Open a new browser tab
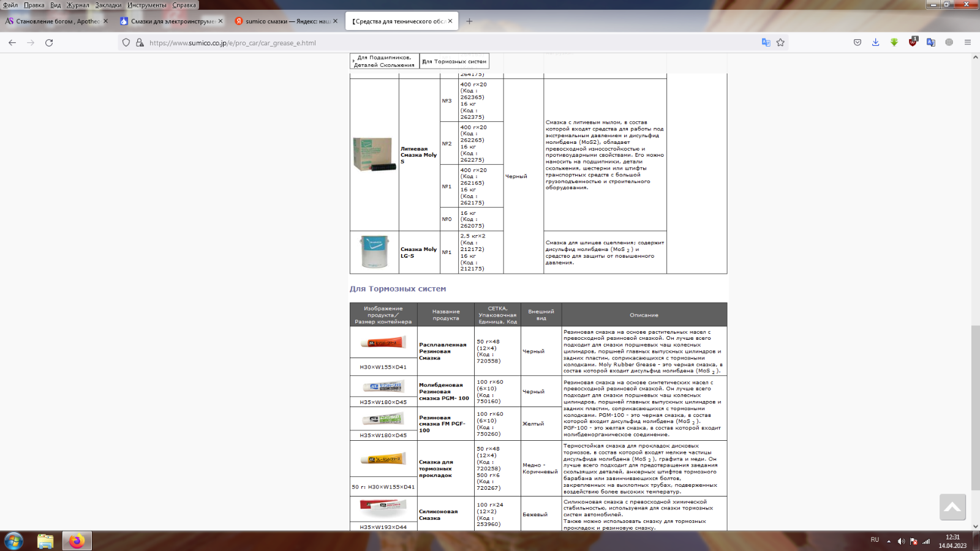 pos(469,21)
